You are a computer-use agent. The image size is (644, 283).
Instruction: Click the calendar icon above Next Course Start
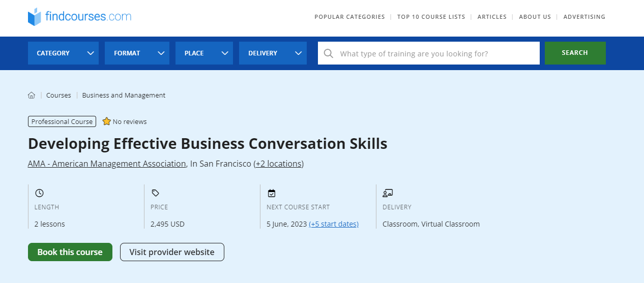coord(272,193)
